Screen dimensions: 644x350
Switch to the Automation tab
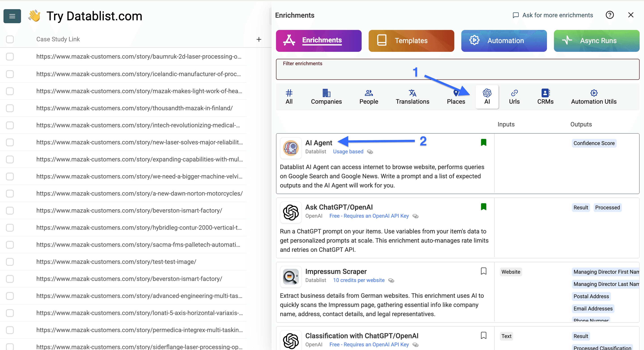click(504, 41)
